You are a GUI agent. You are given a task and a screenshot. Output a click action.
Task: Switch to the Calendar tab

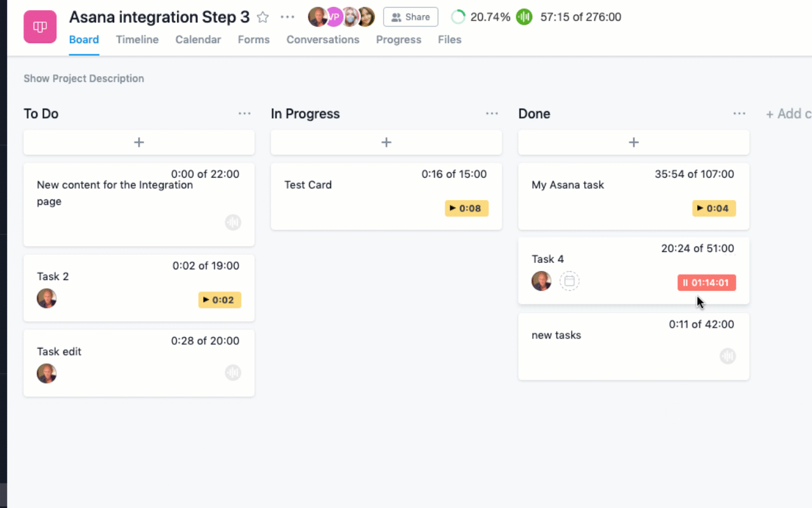coord(198,39)
